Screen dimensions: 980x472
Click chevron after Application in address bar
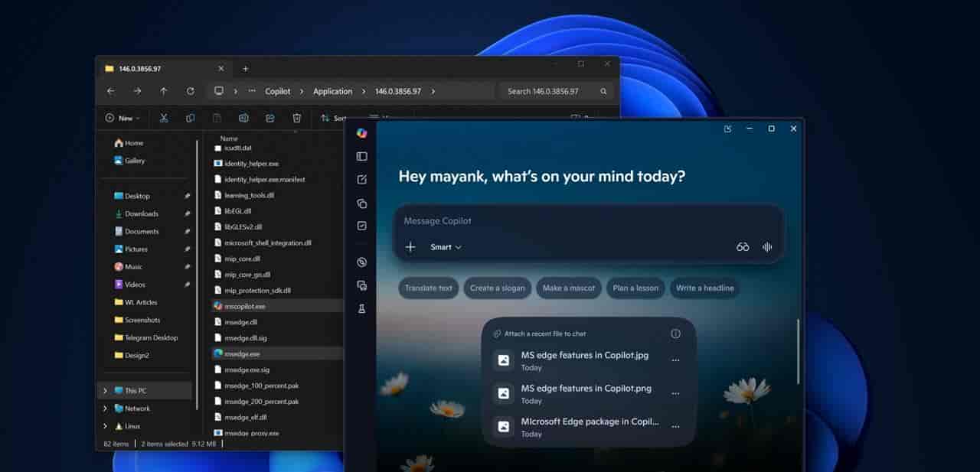coord(364,91)
